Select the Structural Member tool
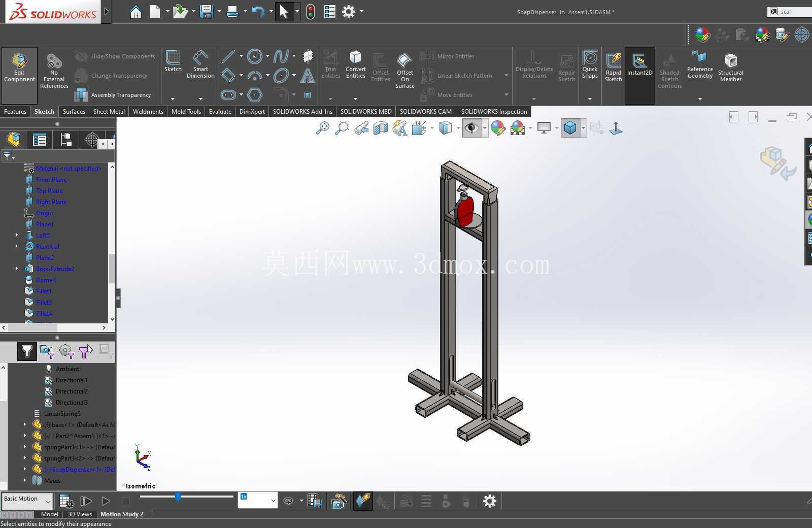This screenshot has height=528, width=812. click(x=730, y=68)
